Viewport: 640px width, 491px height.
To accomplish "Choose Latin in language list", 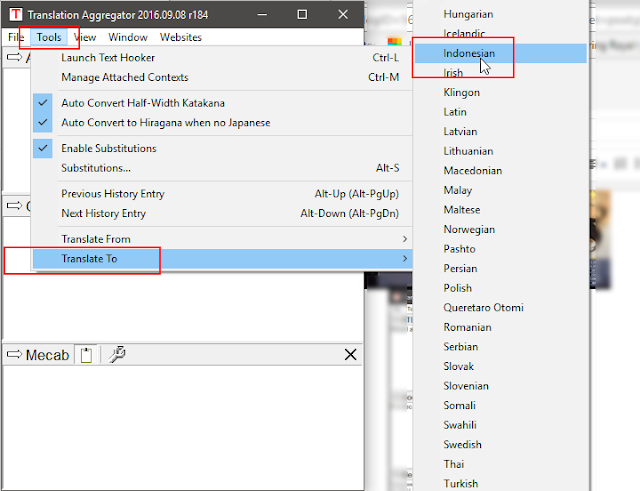I will pyautogui.click(x=501, y=112).
